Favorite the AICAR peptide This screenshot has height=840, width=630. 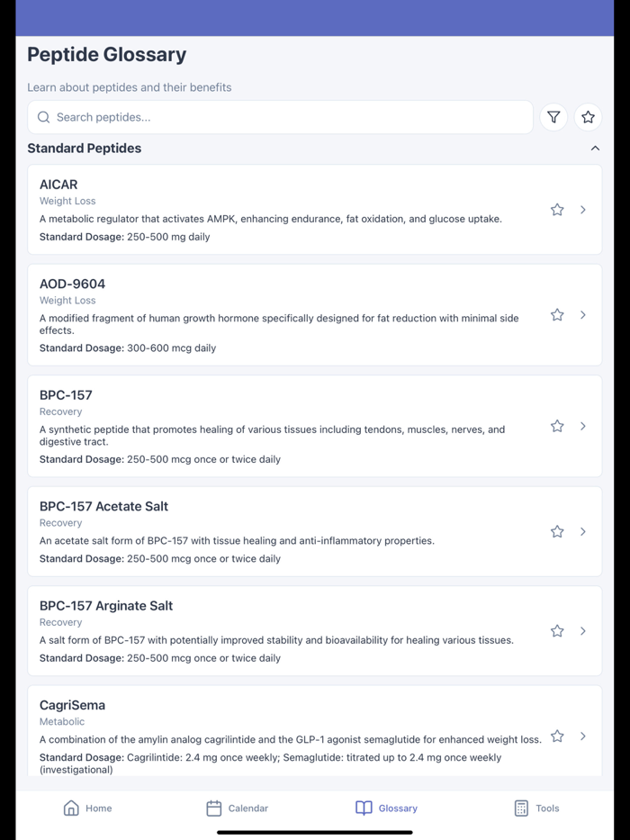tap(556, 210)
